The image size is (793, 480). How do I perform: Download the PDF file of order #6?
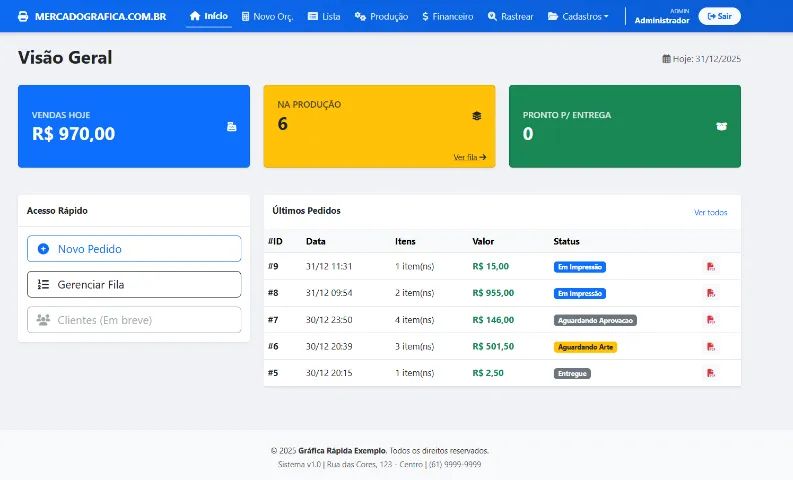[710, 347]
